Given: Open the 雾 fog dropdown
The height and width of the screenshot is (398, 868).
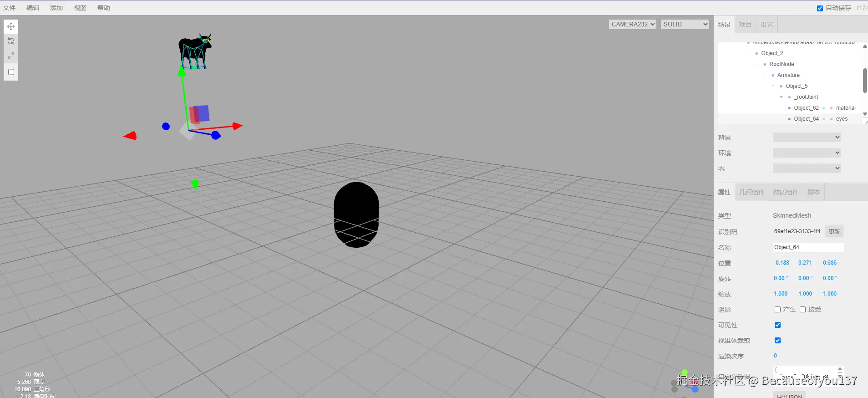Looking at the screenshot, I should point(807,168).
